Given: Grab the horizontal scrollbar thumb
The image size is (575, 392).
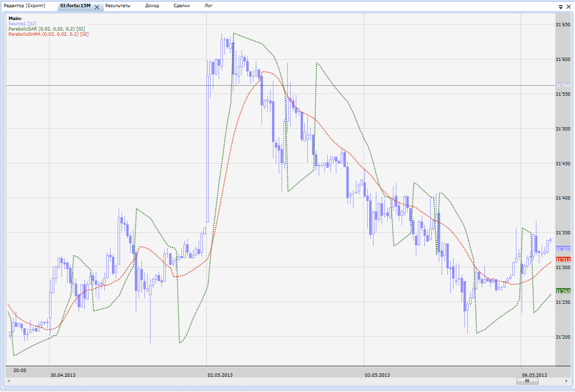Looking at the screenshot, I should [527, 381].
